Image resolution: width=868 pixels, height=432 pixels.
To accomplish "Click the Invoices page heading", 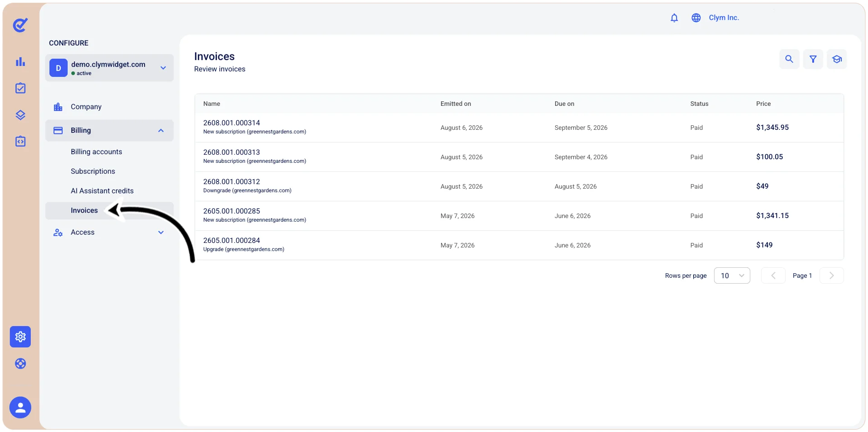I will tap(214, 57).
